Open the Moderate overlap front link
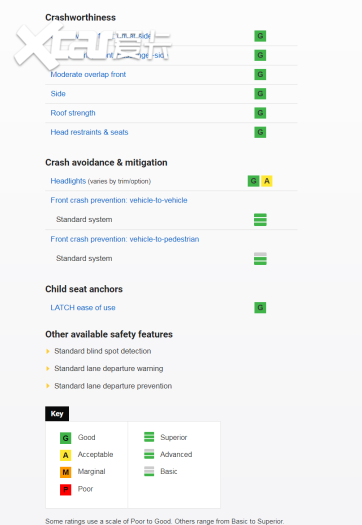362x525 pixels. coord(88,74)
